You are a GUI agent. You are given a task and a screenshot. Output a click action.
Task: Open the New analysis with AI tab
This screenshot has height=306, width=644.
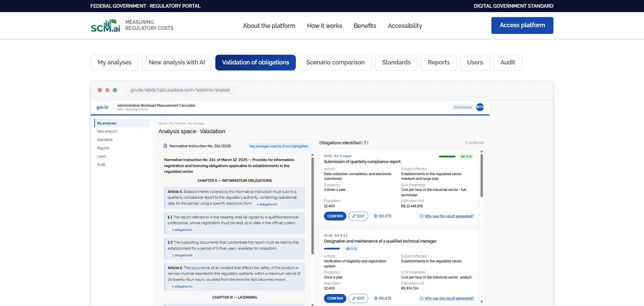177,62
